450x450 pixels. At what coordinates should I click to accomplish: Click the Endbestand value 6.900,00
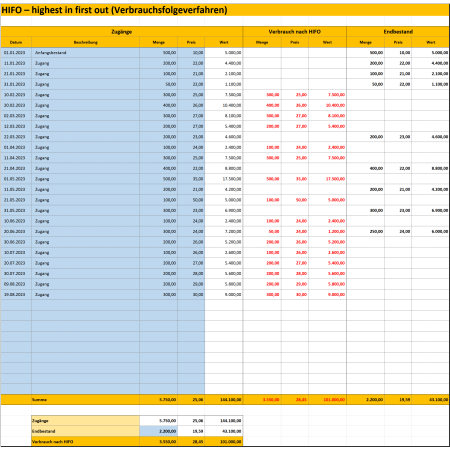point(431,211)
